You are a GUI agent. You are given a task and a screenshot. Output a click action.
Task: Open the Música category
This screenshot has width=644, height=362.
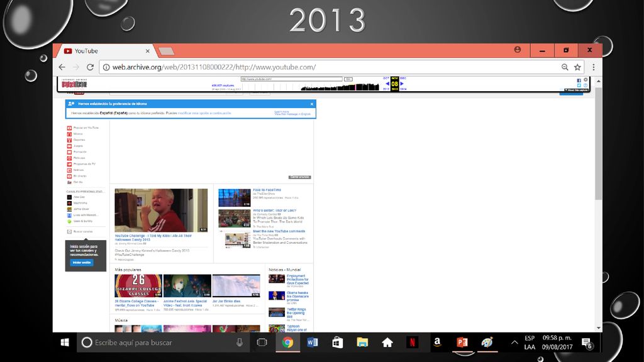tap(75, 134)
